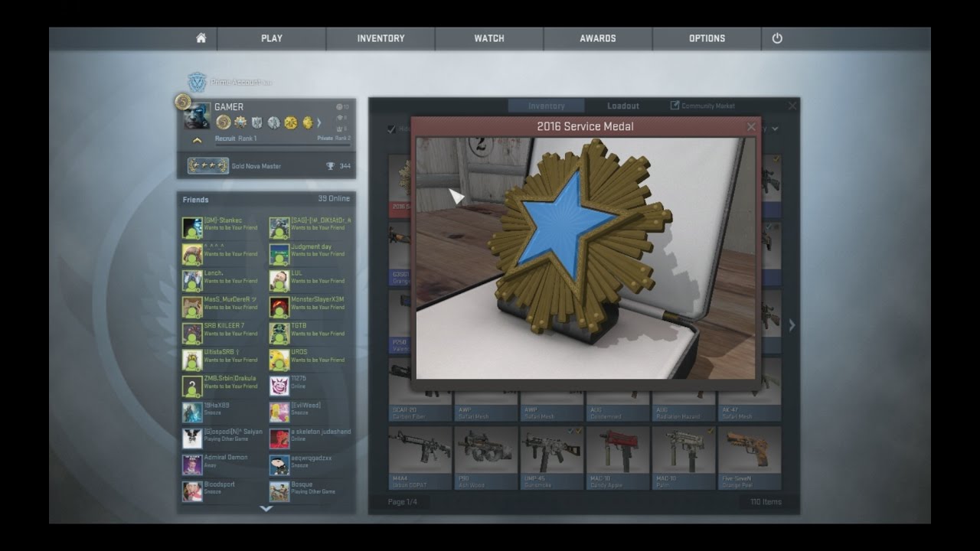980x551 pixels.
Task: Select MonsterSlayerX3M's avatar
Action: click(279, 307)
